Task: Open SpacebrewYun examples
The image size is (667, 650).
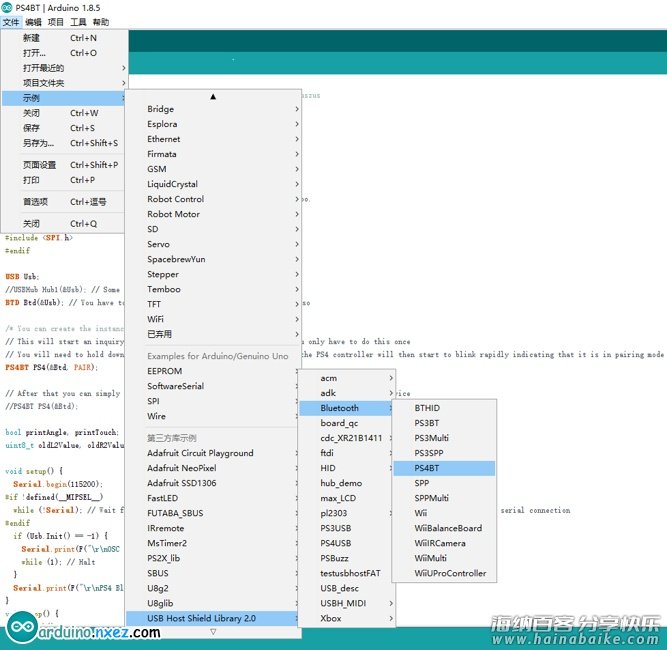Action: [214, 259]
